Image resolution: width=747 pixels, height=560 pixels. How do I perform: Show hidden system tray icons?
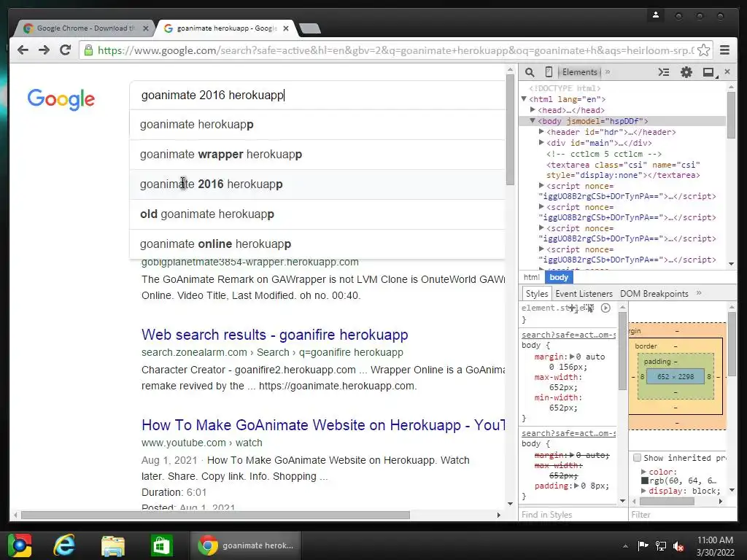[625, 546]
